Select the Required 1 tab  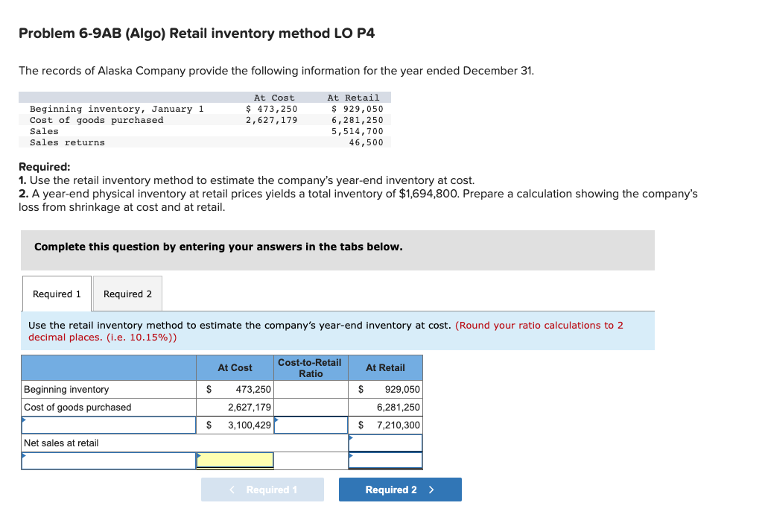(56, 293)
